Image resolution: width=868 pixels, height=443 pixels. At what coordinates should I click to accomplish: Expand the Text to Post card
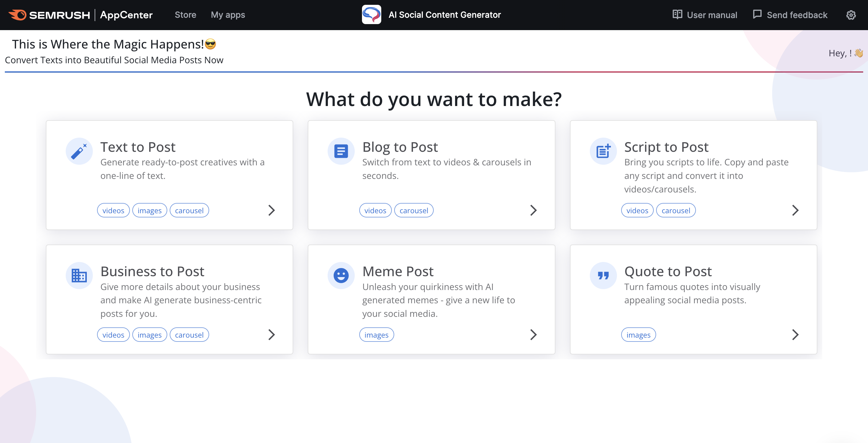(x=271, y=210)
